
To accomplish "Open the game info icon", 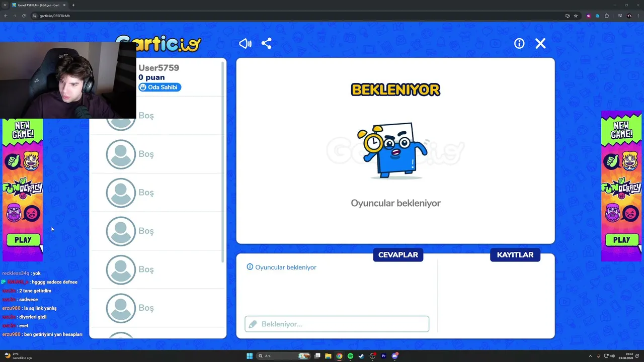I will click(519, 44).
